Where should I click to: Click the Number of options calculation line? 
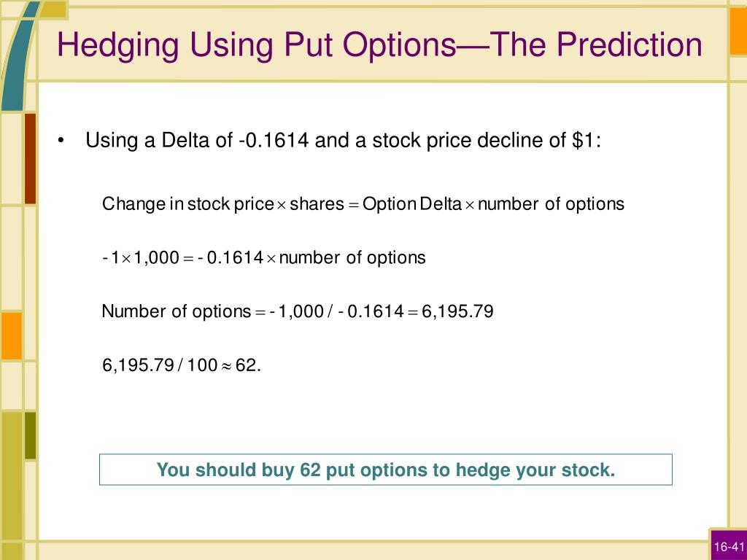298,311
